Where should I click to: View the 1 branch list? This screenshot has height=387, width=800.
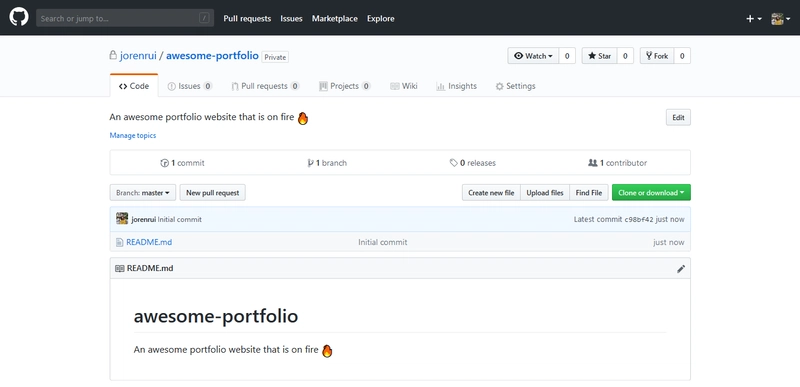[x=327, y=163]
